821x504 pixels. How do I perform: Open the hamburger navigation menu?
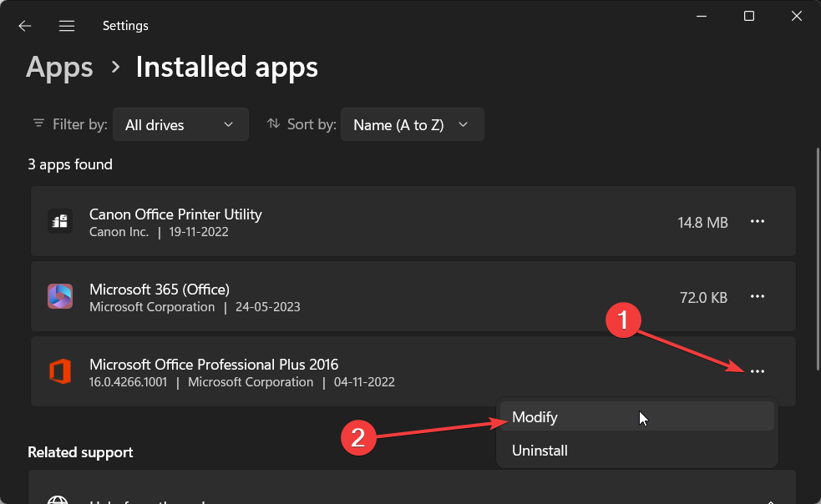pos(67,26)
